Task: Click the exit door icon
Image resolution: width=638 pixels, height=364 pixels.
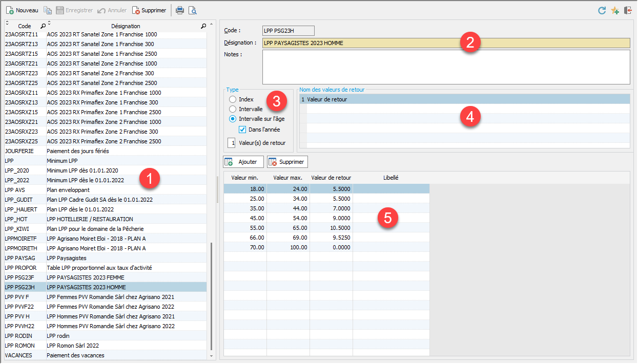Action: click(x=628, y=10)
